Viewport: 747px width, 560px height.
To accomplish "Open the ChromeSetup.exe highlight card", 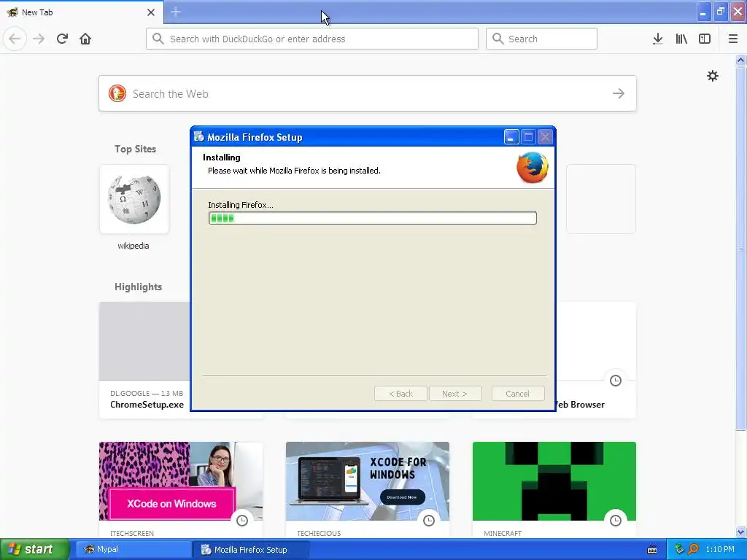I will point(144,360).
